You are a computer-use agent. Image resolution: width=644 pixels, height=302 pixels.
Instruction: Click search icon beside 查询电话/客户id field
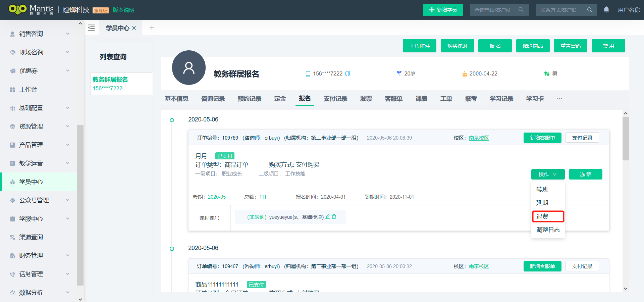[521, 10]
